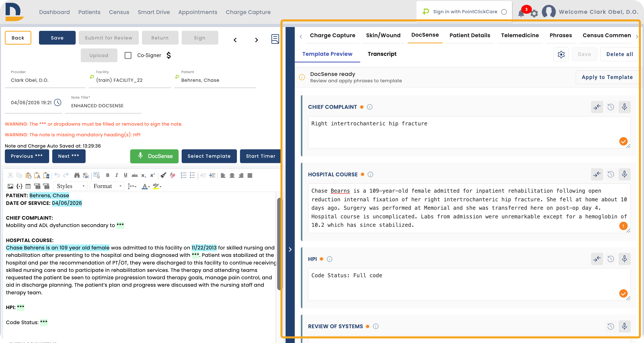Center align the text
Screen dimensions: 644x343
232,175
